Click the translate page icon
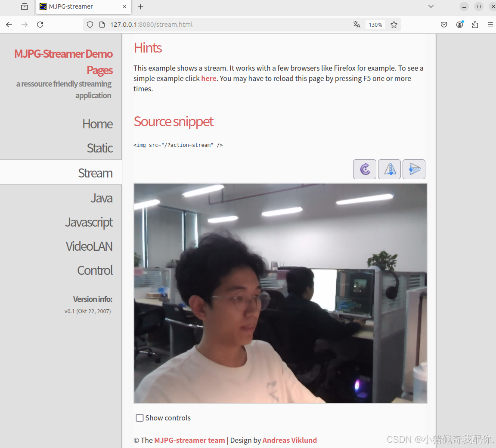Screen dimensions: 496x448 coord(357,25)
